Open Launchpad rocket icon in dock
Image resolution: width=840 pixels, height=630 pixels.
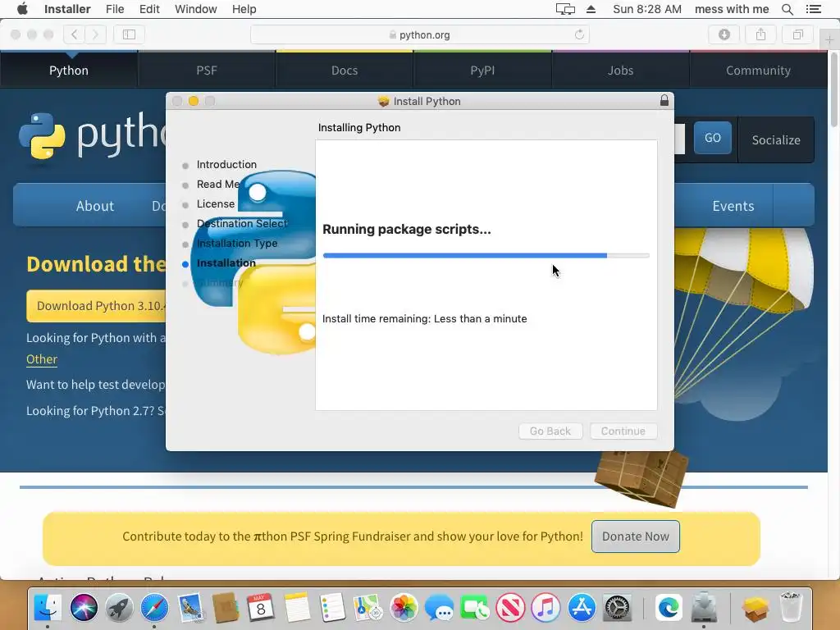pyautogui.click(x=119, y=608)
